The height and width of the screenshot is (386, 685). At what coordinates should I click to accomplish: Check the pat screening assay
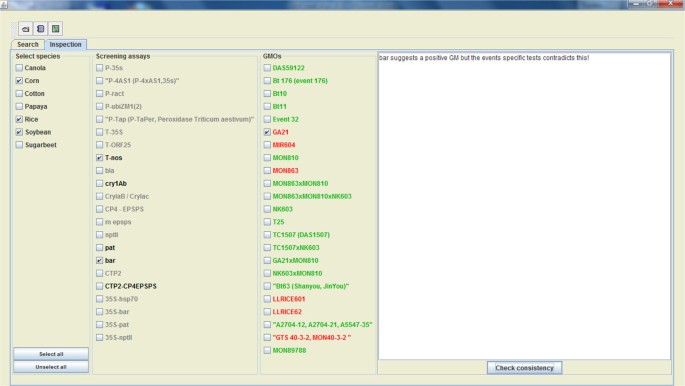(100, 248)
